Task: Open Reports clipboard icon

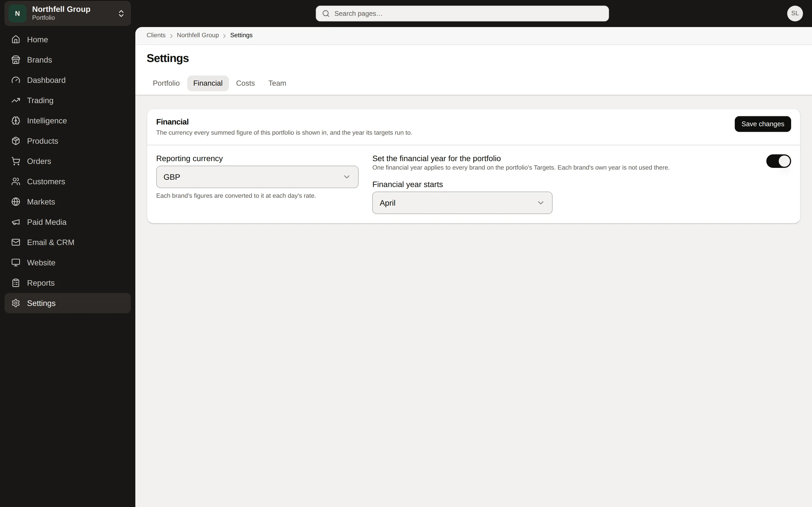Action: tap(16, 283)
